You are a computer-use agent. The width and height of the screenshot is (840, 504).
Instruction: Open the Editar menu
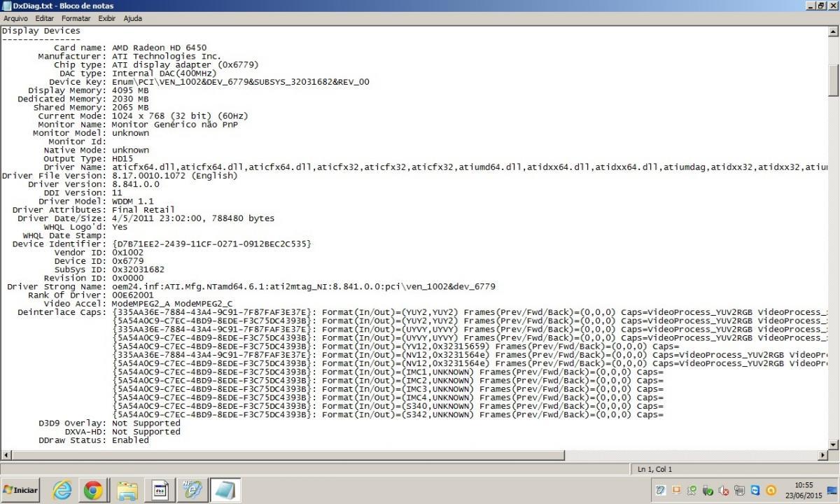click(45, 18)
